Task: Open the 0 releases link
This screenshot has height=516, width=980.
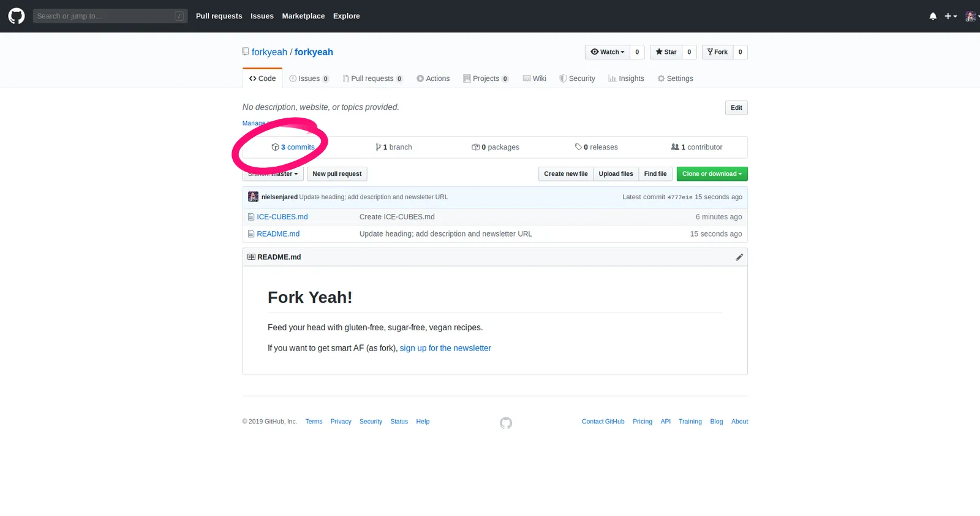Action: pyautogui.click(x=597, y=147)
